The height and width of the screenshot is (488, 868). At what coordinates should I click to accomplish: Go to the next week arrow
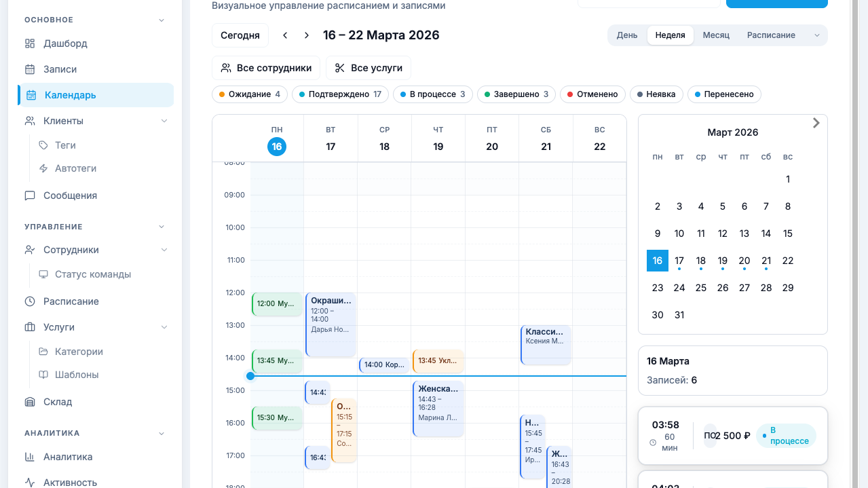(x=307, y=35)
